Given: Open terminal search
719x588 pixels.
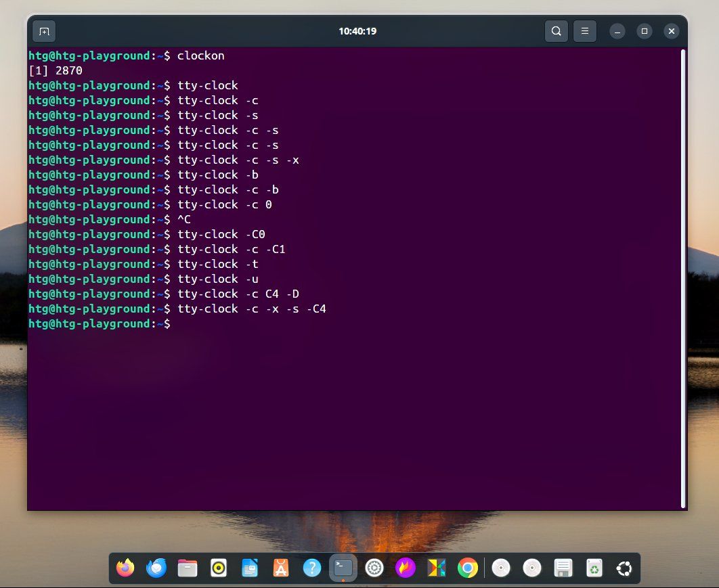Looking at the screenshot, I should 557,31.
